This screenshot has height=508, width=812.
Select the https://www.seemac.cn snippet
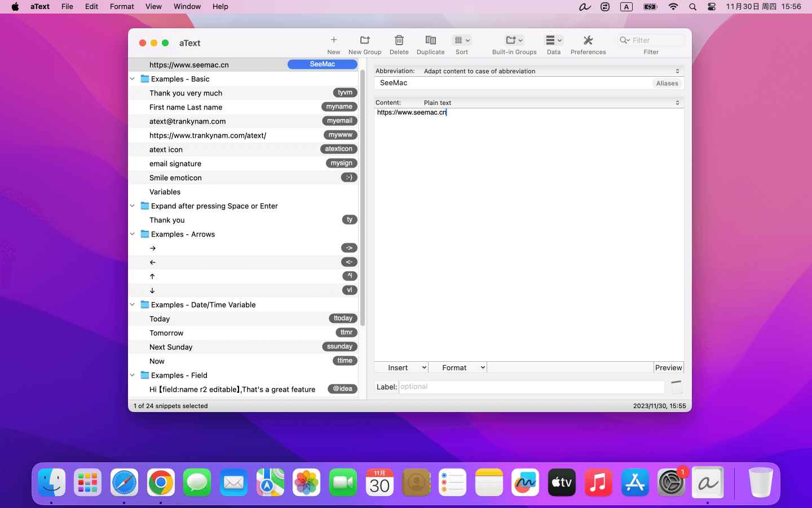(x=243, y=65)
